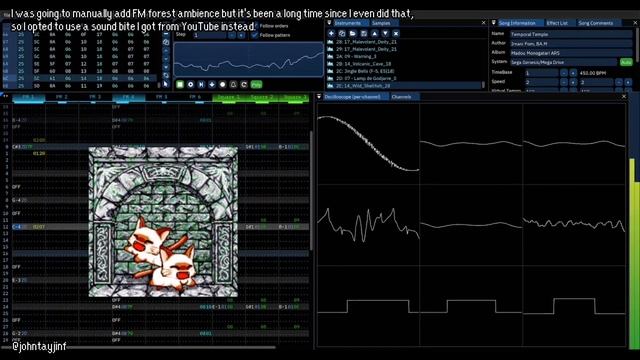Save the selected instrument with the disk icon
The height and width of the screenshot is (360, 640).
[364, 33]
